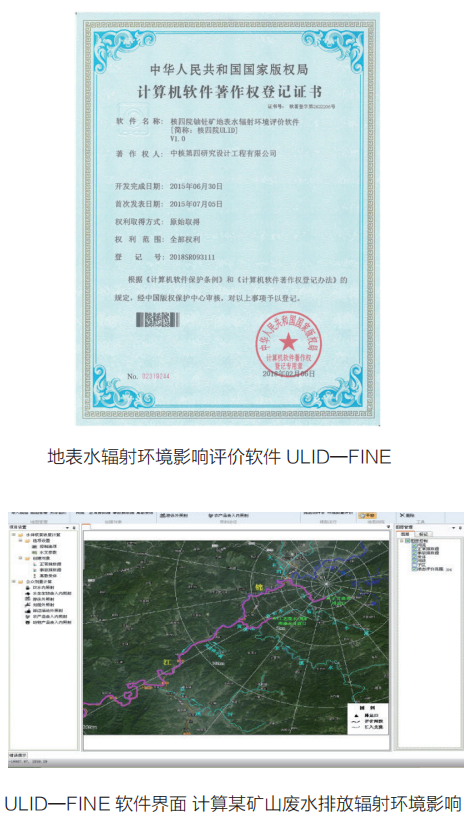The height and width of the screenshot is (828, 474).
Task: Select the first tab in layer management panel
Action: [x=405, y=534]
